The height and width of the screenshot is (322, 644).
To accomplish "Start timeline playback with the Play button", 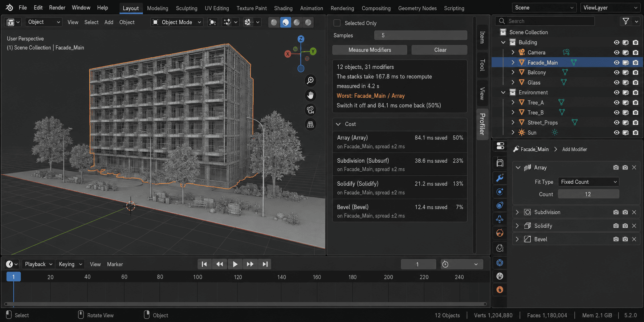I will pyautogui.click(x=235, y=264).
